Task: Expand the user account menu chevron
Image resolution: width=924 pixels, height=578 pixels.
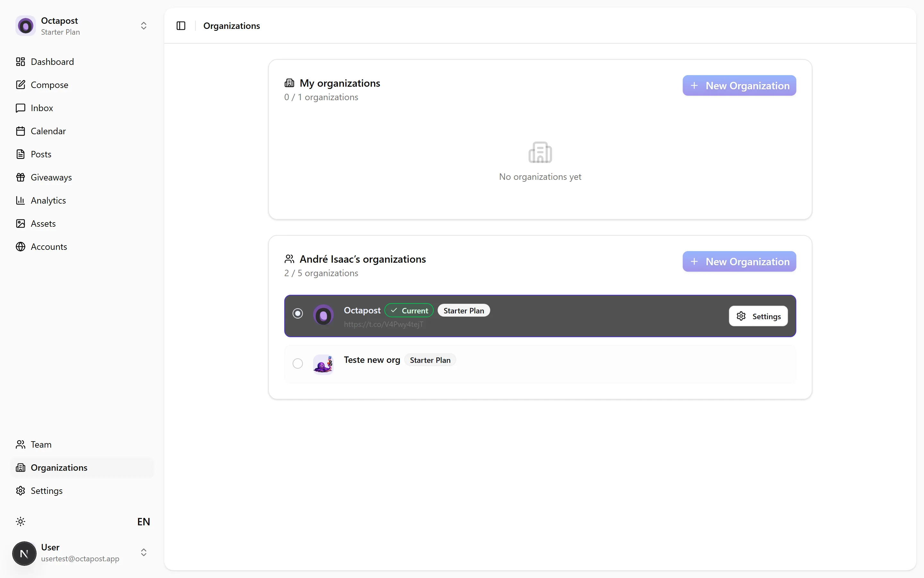Action: [143, 552]
